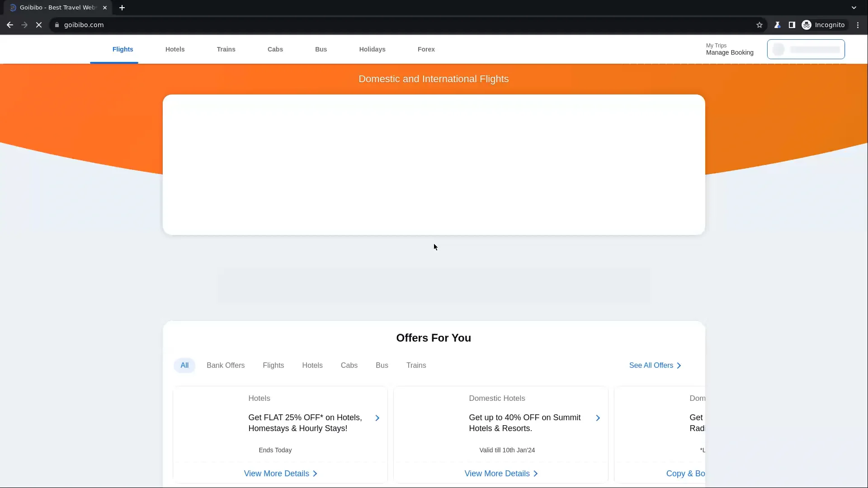Close the Goibibo browser tab
The image size is (868, 488).
click(105, 8)
